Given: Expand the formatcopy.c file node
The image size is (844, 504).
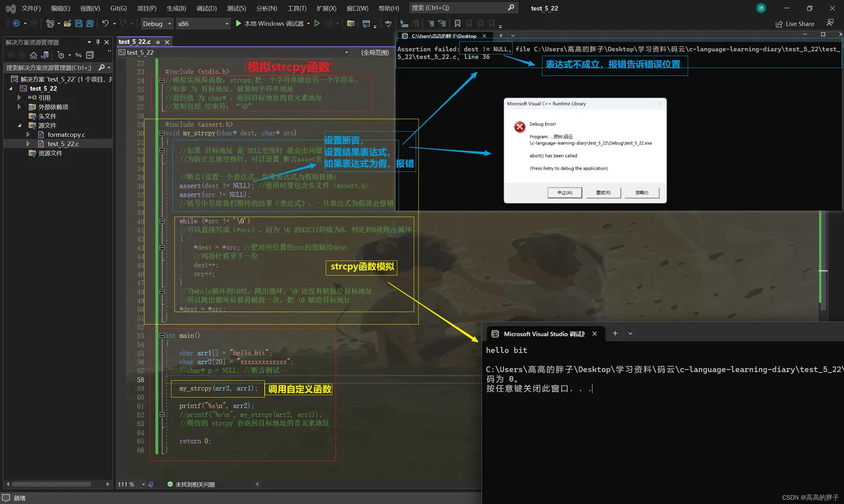Looking at the screenshot, I should click(x=28, y=134).
